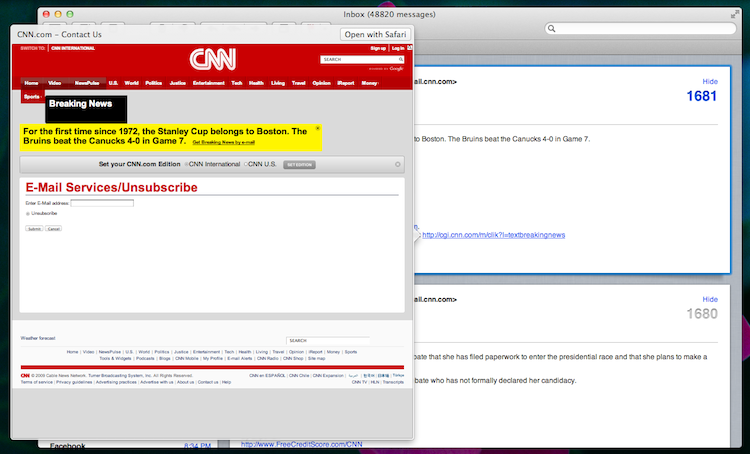750x454 pixels.
Task: Select the CNN U.S. edition radio button
Action: pos(245,164)
